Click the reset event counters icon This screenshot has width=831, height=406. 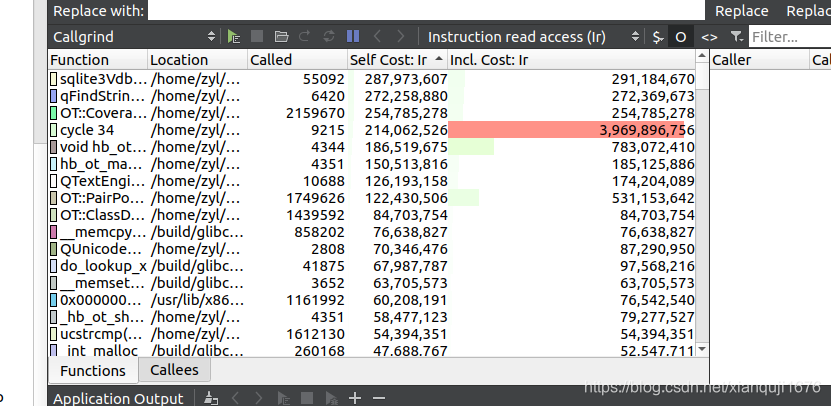(x=329, y=37)
